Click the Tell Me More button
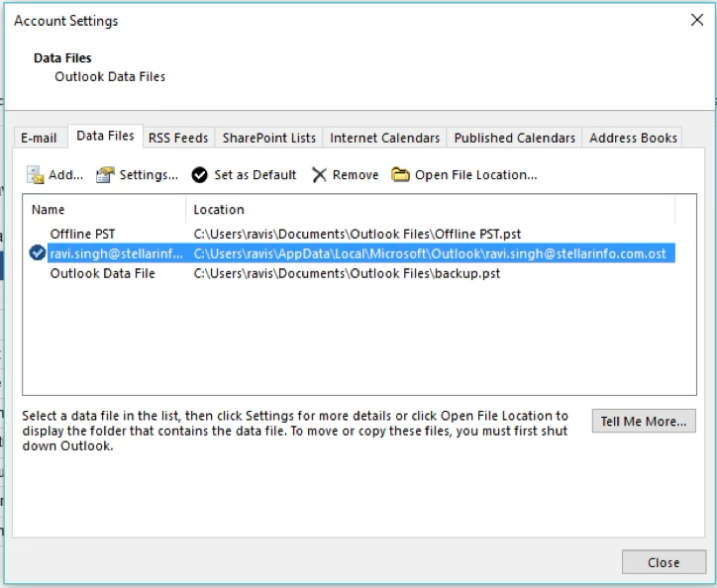717x588 pixels. [x=644, y=421]
